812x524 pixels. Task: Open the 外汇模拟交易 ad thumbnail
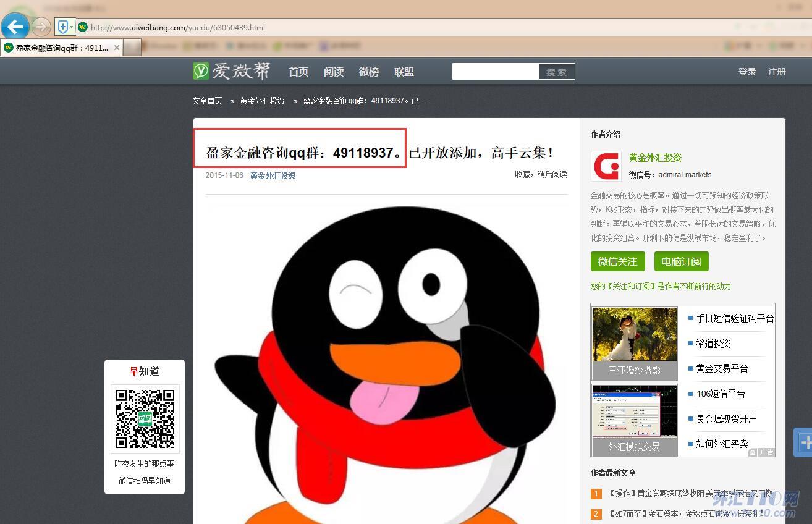point(634,420)
